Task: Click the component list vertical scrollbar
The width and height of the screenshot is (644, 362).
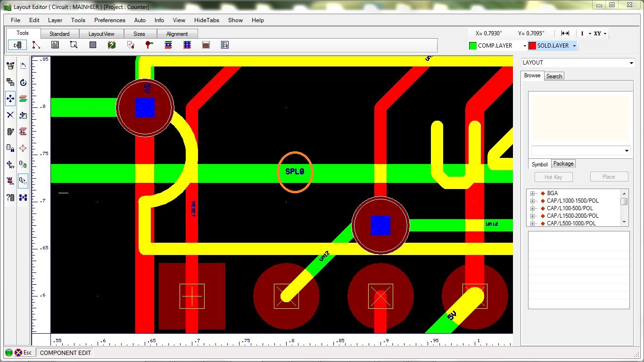Action: pos(624,207)
